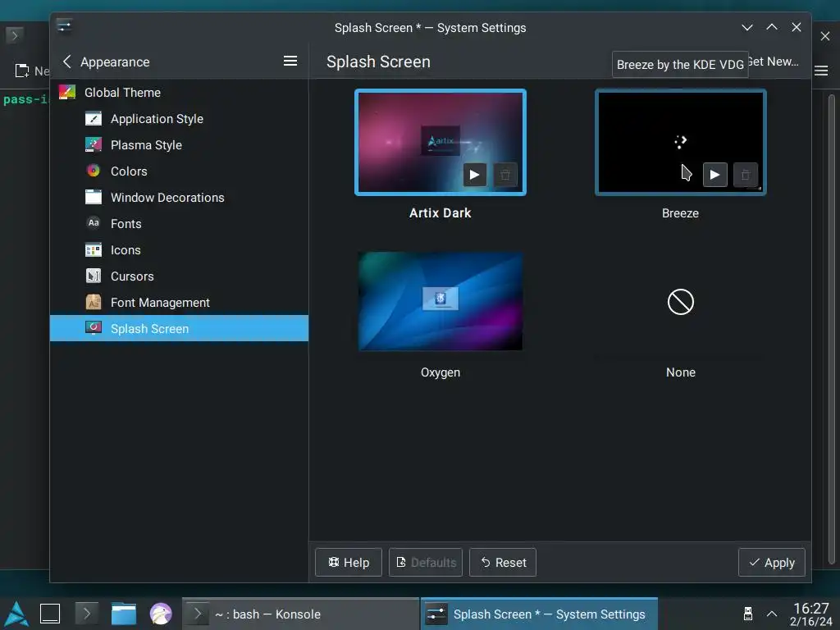Select the Breeze splash thumbnail

680,142
